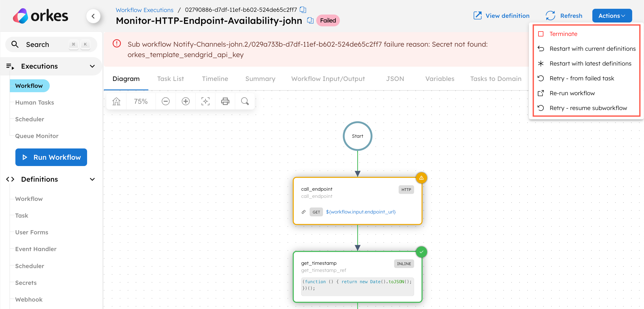
Task: Click the error alert icon in failure banner
Action: pos(117,44)
